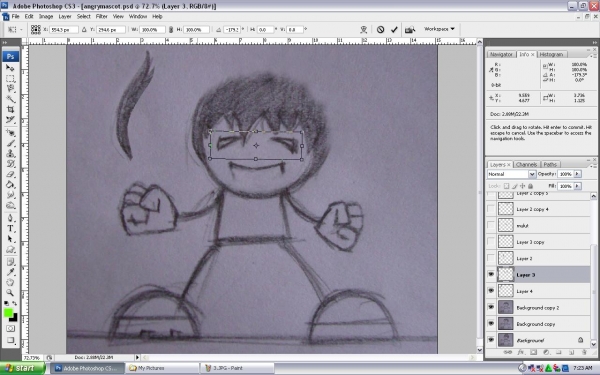This screenshot has height=375, width=600.
Task: Hide the Background layer eye
Action: [x=491, y=340]
